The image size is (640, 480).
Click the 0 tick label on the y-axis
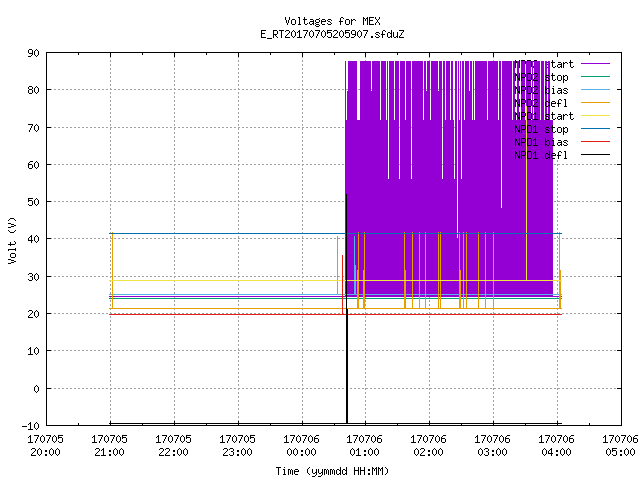point(36,389)
